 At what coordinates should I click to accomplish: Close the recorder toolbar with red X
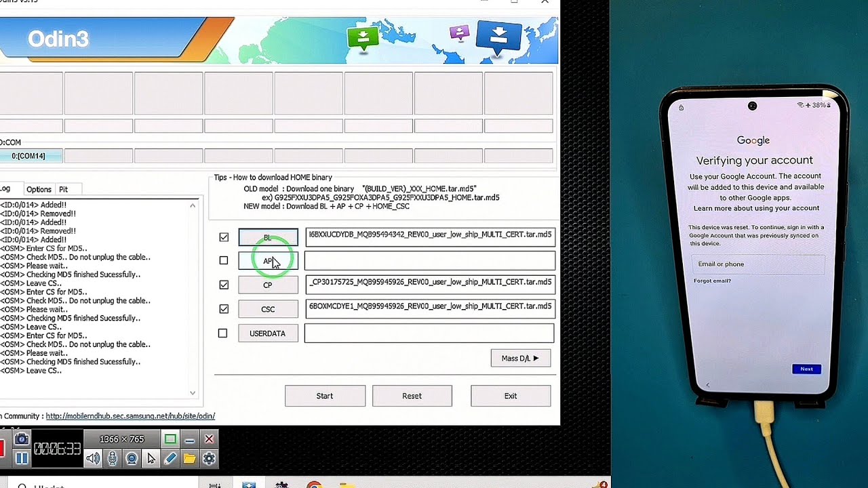tap(209, 439)
